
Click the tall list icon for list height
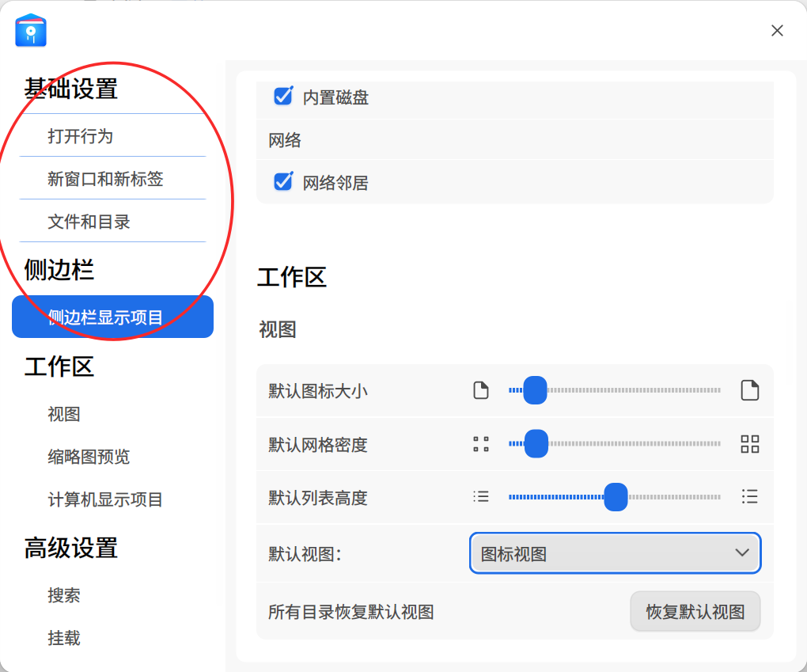[749, 496]
